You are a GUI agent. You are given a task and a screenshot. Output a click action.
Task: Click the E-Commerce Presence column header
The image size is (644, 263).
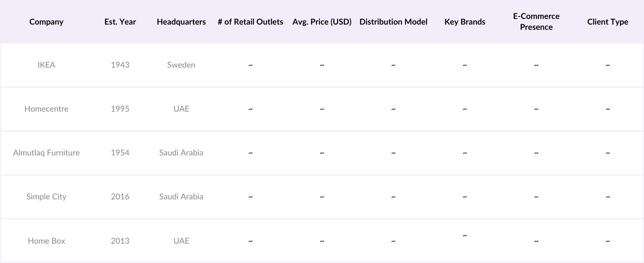[536, 22]
